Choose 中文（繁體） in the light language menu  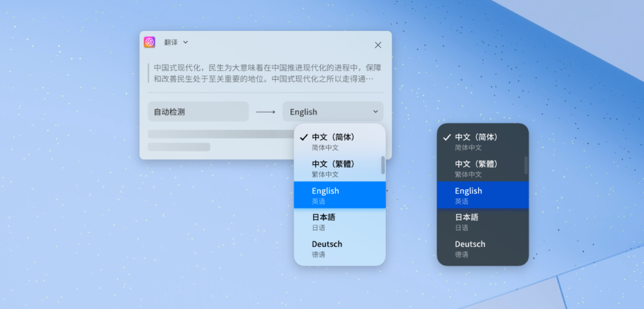coord(340,168)
